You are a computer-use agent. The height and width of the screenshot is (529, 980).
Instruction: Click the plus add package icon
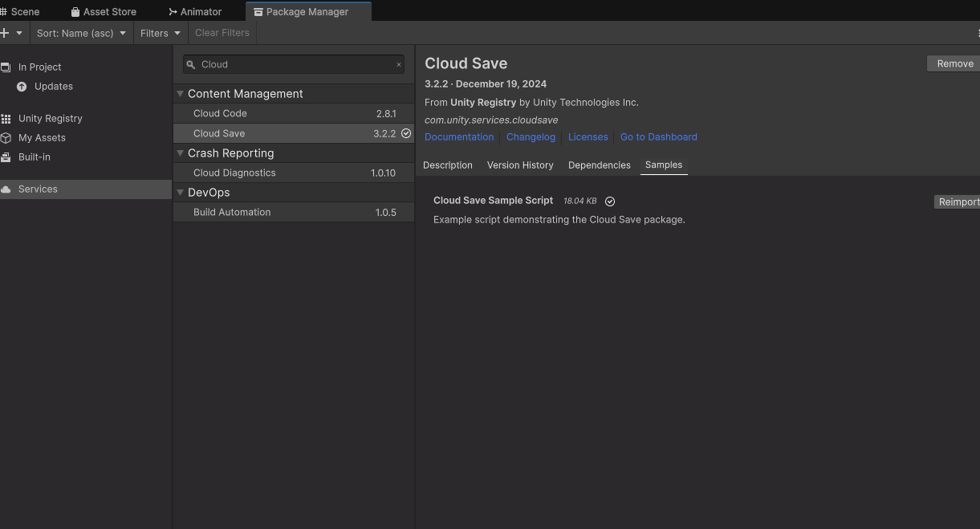coord(5,33)
